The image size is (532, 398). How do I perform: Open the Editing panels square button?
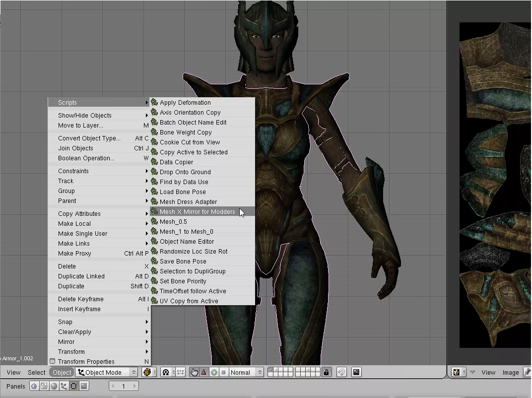(73, 386)
